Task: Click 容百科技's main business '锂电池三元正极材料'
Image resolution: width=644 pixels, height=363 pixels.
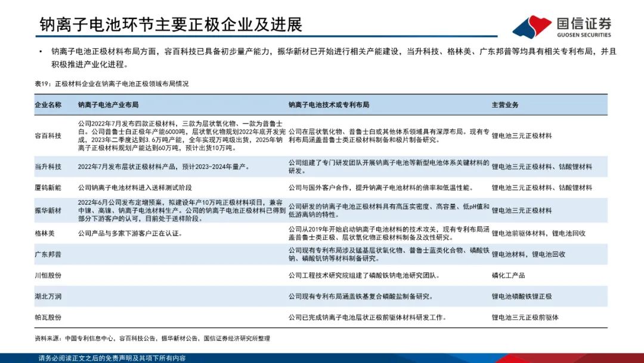Action: tap(522, 136)
